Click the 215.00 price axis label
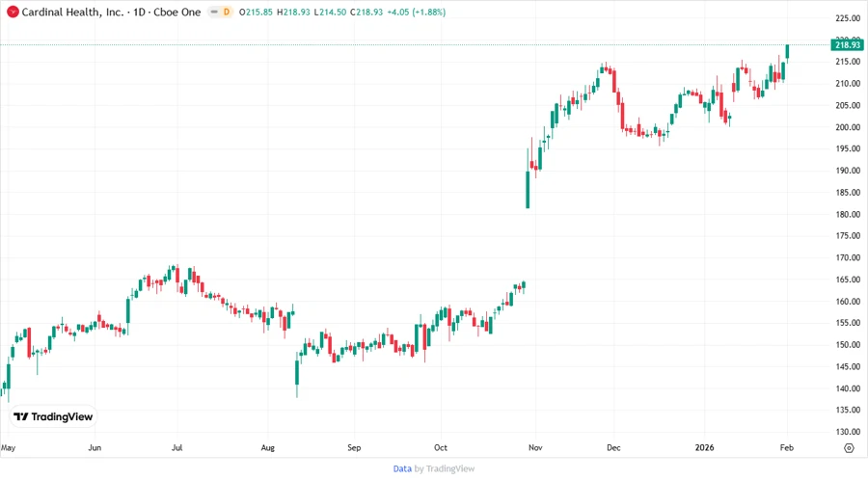This screenshot has height=480, width=868. [848, 62]
